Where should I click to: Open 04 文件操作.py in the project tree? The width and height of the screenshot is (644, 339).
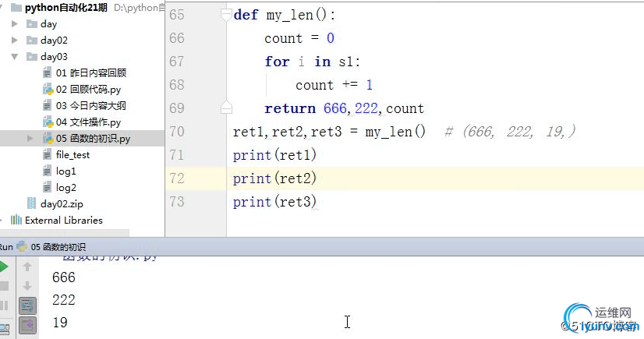[x=88, y=122]
